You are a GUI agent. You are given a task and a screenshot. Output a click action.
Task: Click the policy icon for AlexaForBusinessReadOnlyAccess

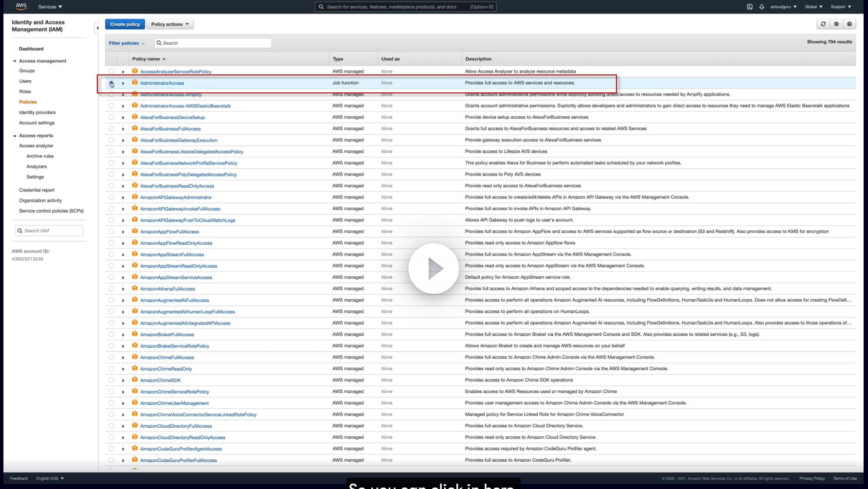coord(135,185)
